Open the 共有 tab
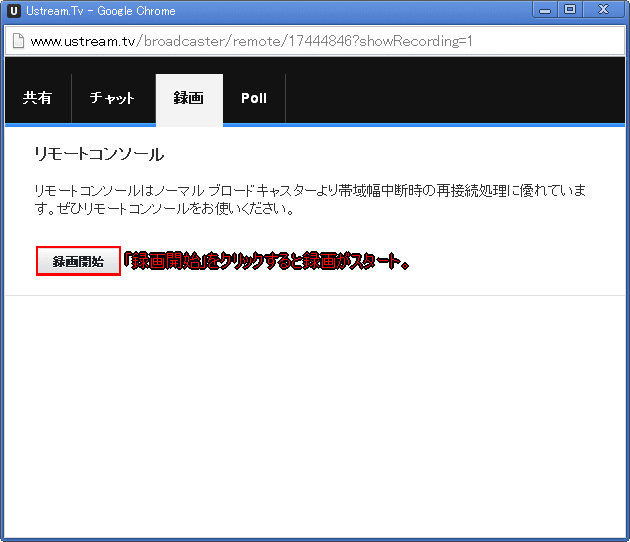Viewport: 630px width, 542px height. (38, 98)
